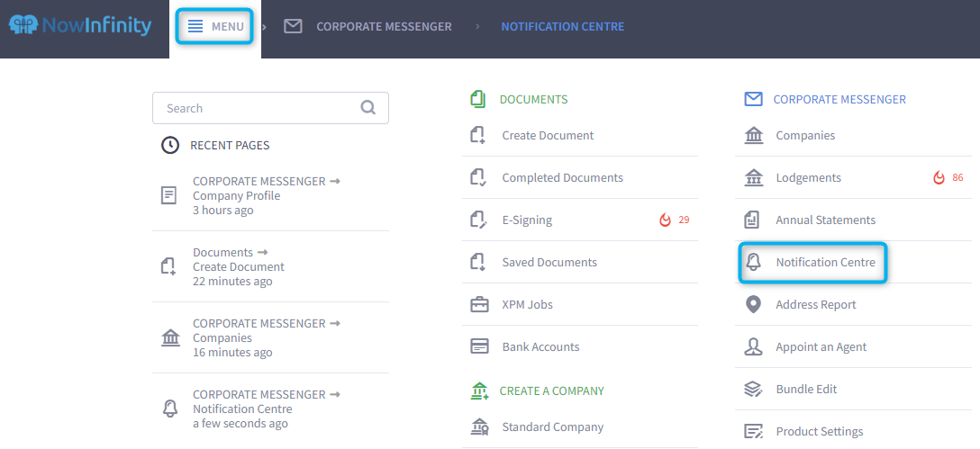This screenshot has width=980, height=449.
Task: Select NOTIFICATION CENTRE breadcrumb
Action: tap(562, 27)
